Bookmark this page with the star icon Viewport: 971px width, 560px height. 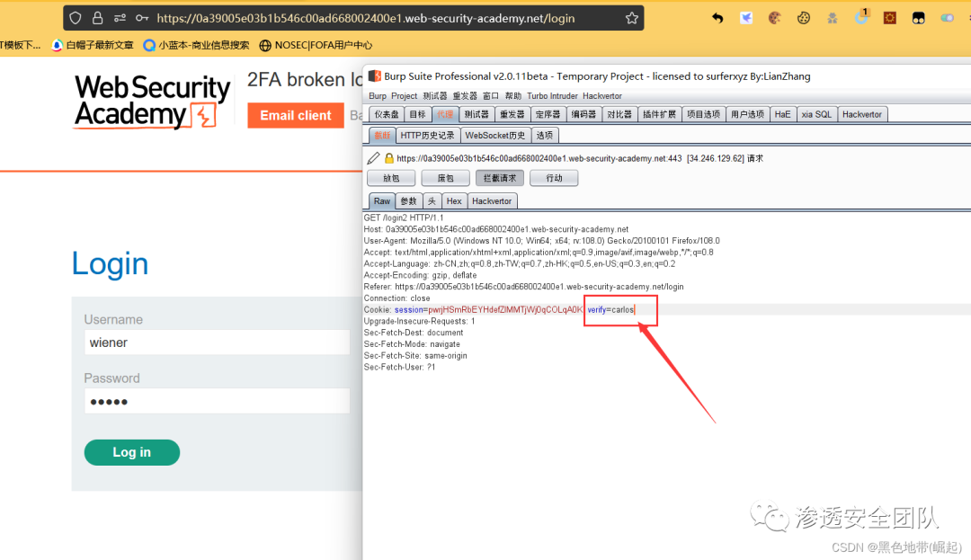[632, 18]
